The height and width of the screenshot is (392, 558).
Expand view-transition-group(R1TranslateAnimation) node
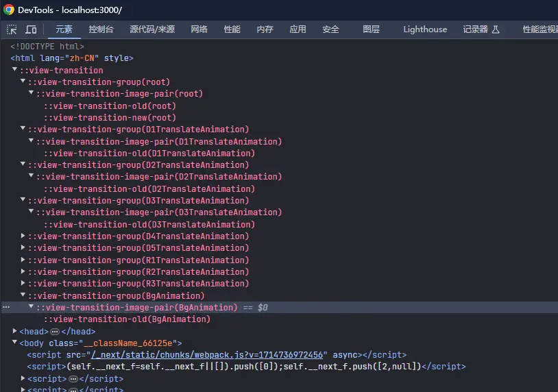click(x=23, y=260)
